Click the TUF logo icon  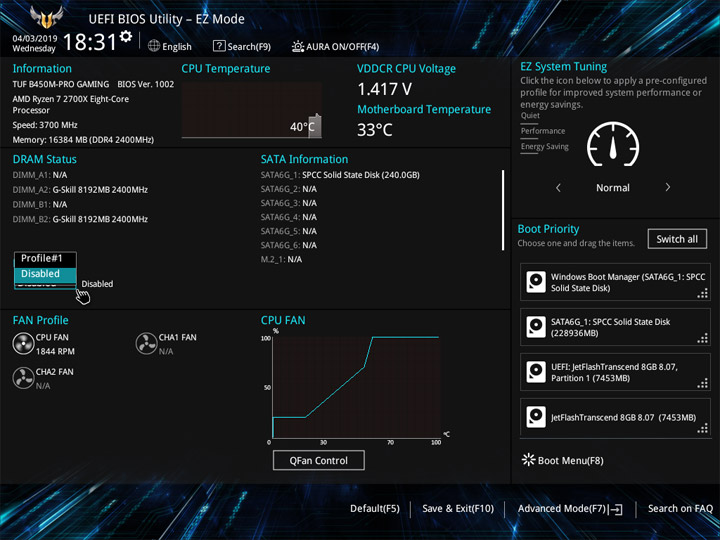click(46, 17)
